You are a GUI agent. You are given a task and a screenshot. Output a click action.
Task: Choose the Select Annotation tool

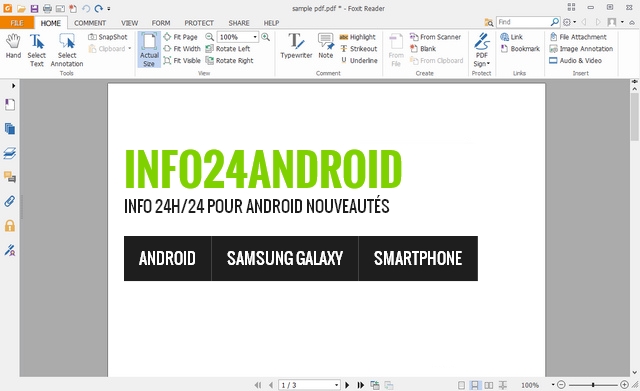(67, 50)
